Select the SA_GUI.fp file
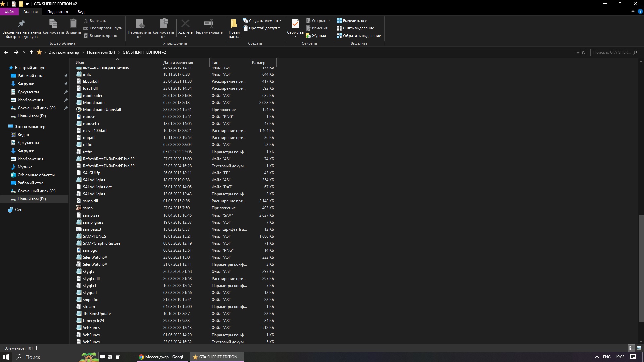The height and width of the screenshot is (362, 644). [x=91, y=173]
